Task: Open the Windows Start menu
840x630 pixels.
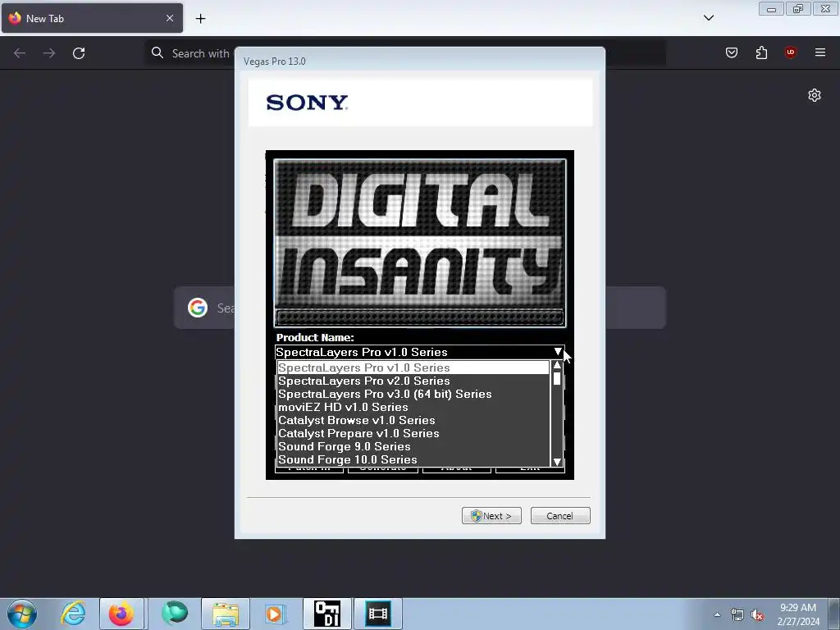Action: tap(22, 614)
